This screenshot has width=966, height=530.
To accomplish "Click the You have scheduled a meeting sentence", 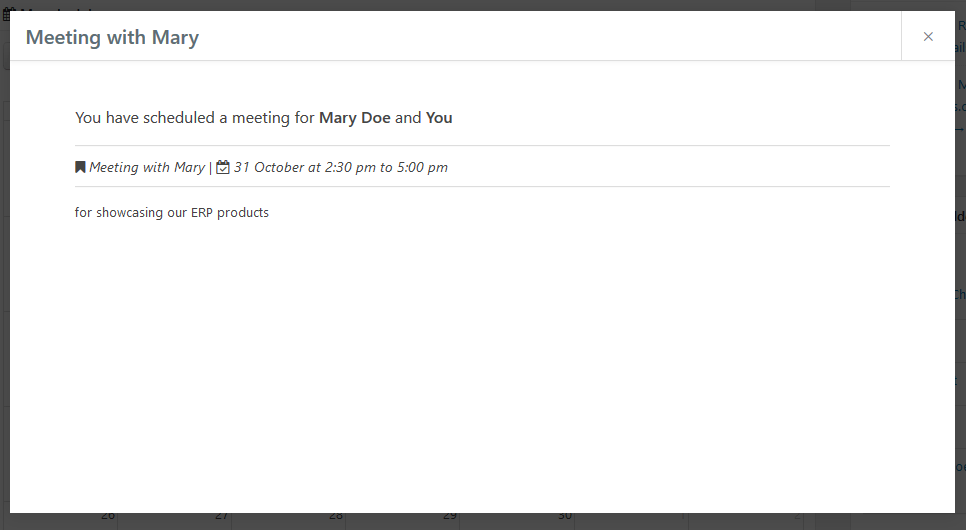I will [264, 118].
